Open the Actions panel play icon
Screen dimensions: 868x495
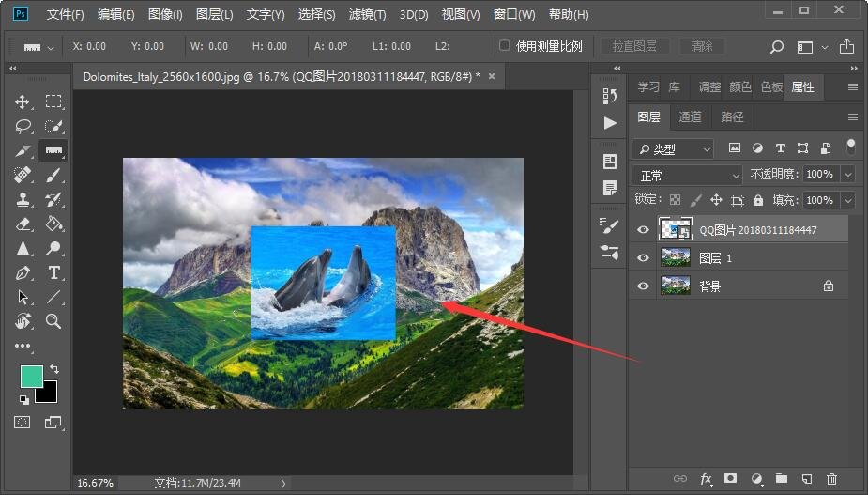(x=610, y=122)
